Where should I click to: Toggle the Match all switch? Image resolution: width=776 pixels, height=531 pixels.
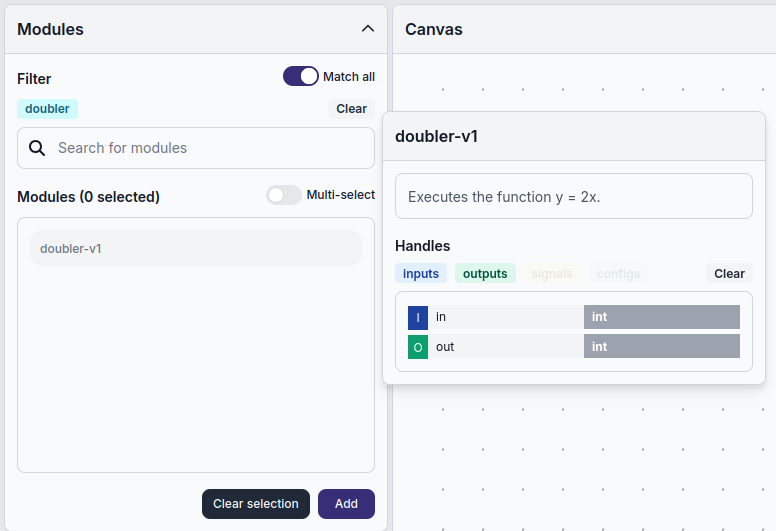coord(301,76)
